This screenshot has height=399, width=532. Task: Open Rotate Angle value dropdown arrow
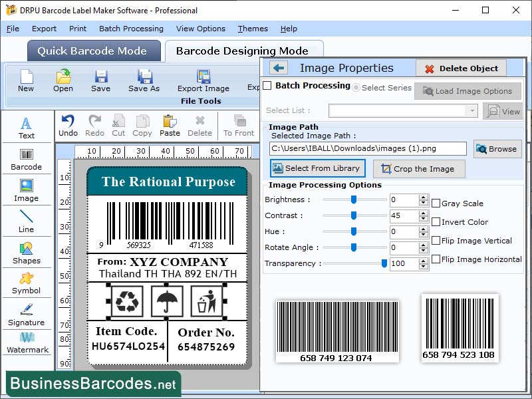pyautogui.click(x=424, y=249)
